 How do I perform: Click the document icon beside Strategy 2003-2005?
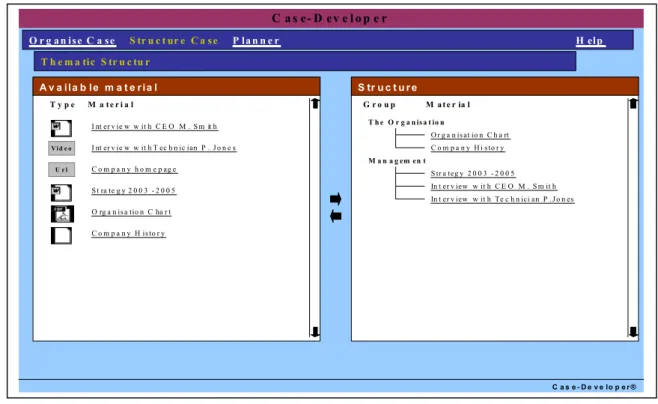[x=61, y=193]
